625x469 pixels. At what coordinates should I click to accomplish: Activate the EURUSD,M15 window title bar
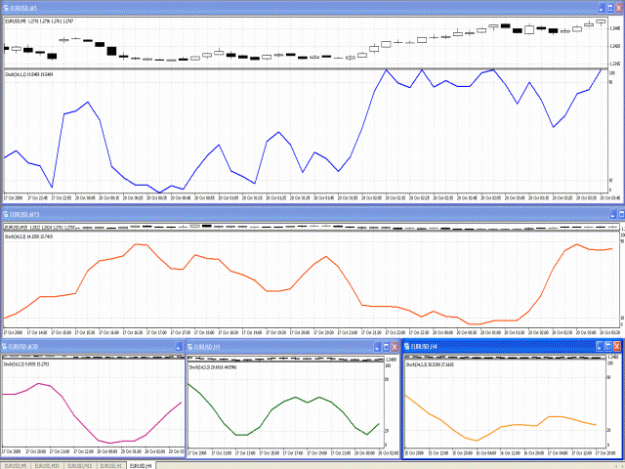[311, 214]
